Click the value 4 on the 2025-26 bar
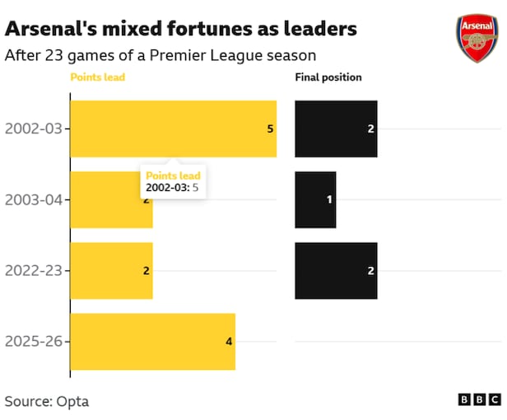Viewport: 507px width, 420px height. (x=229, y=342)
